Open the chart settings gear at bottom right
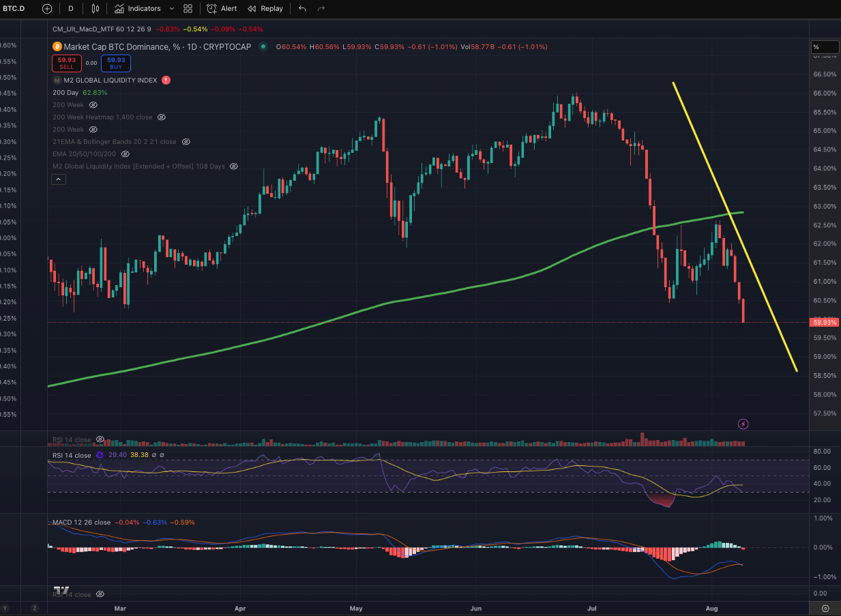The height and width of the screenshot is (616, 841). (x=825, y=608)
